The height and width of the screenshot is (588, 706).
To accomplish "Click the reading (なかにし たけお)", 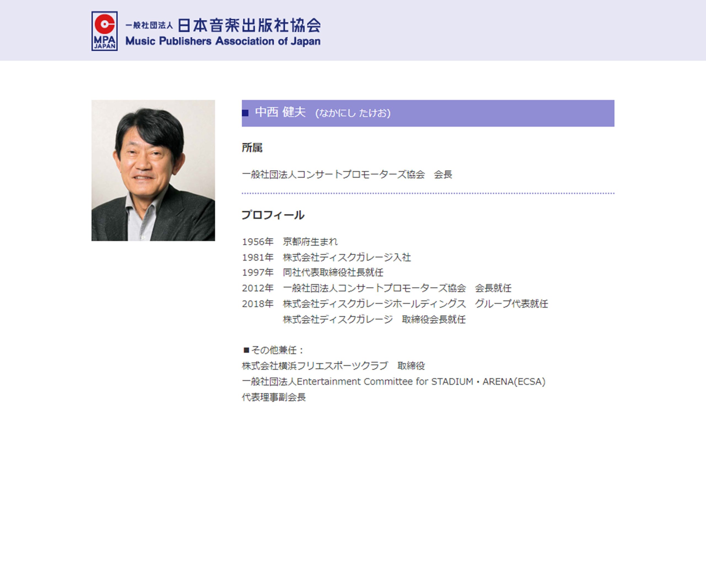I will coord(353,113).
